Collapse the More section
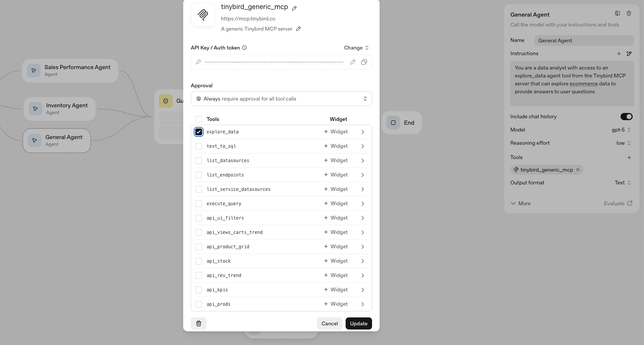The width and height of the screenshot is (644, 345). [x=520, y=203]
